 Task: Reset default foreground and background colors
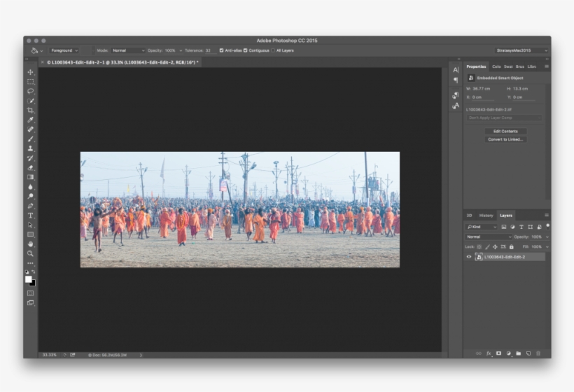[27, 272]
